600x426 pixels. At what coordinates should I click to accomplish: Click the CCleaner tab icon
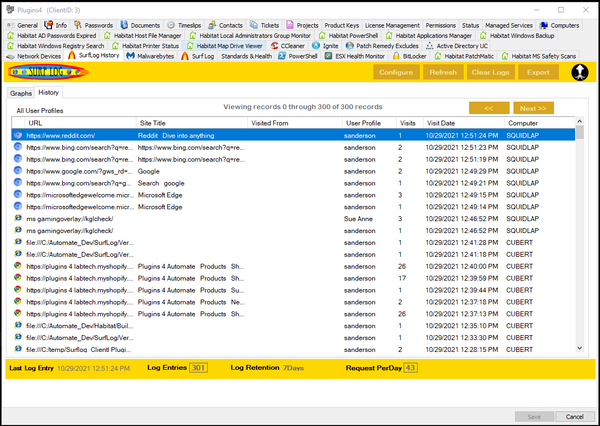274,46
